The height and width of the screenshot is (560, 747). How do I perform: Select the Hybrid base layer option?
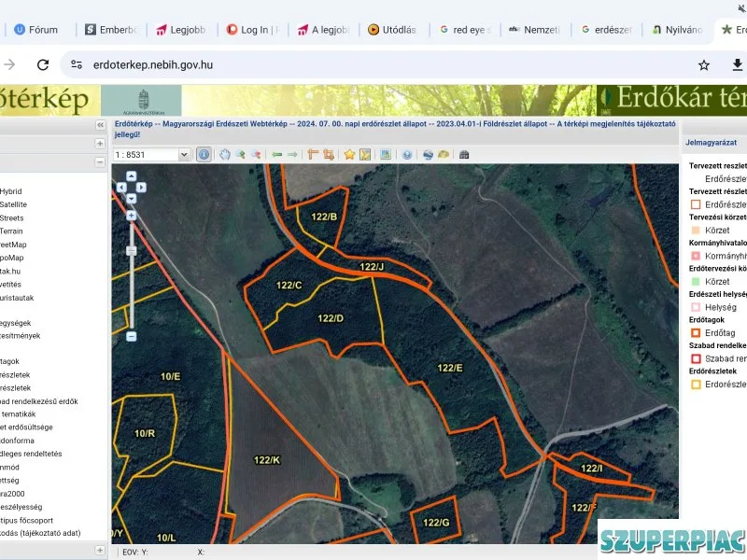pos(10,191)
